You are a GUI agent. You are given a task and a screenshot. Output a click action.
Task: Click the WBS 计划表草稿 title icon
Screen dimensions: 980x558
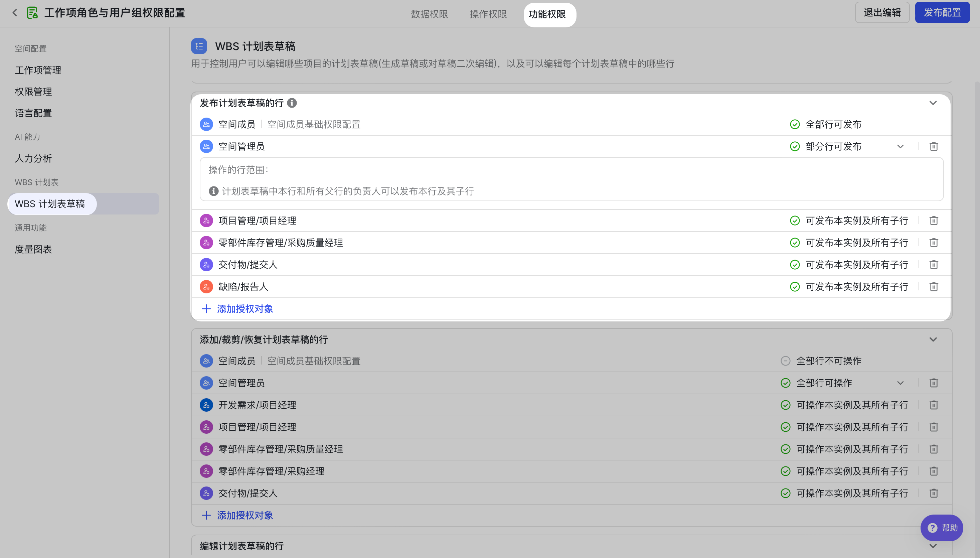199,46
